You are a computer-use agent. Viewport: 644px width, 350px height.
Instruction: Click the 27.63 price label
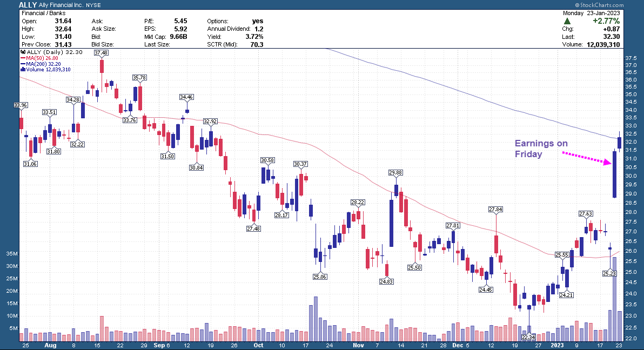(586, 213)
